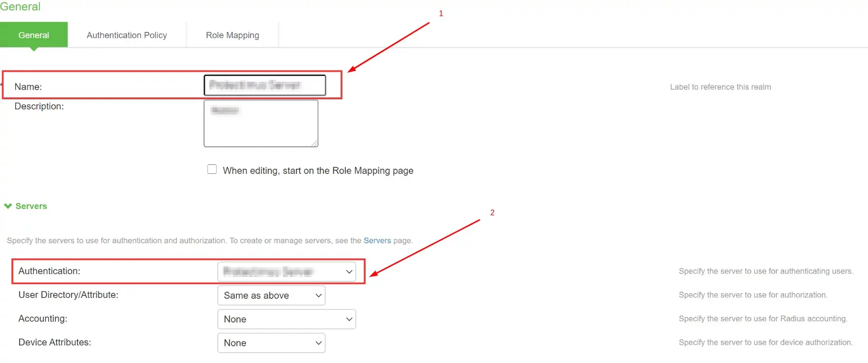Open the User Directory/Attribute selector showing Same as above
This screenshot has width=868, height=363.
[271, 295]
